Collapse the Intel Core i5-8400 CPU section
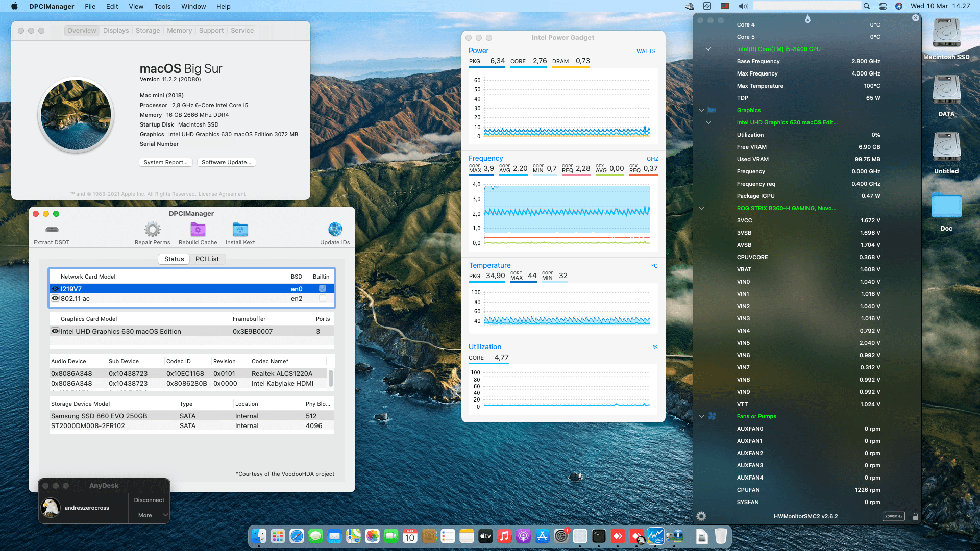This screenshot has height=551, width=980. [x=708, y=49]
